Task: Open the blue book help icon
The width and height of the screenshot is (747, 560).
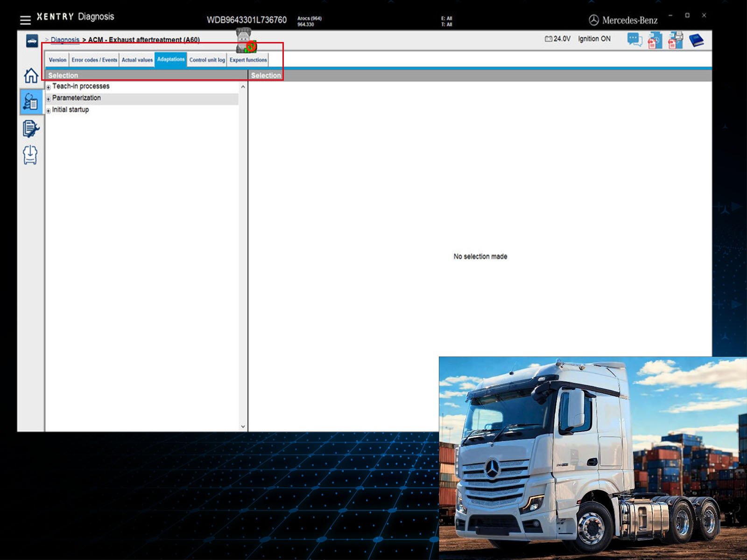Action: coord(696,41)
